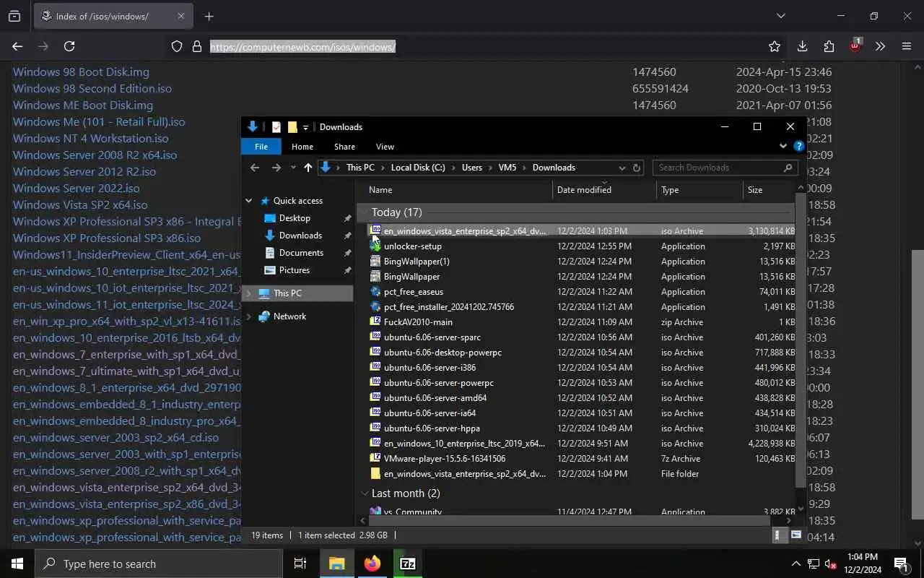Refresh the Downloads folder
Image resolution: width=924 pixels, height=578 pixels.
637,168
